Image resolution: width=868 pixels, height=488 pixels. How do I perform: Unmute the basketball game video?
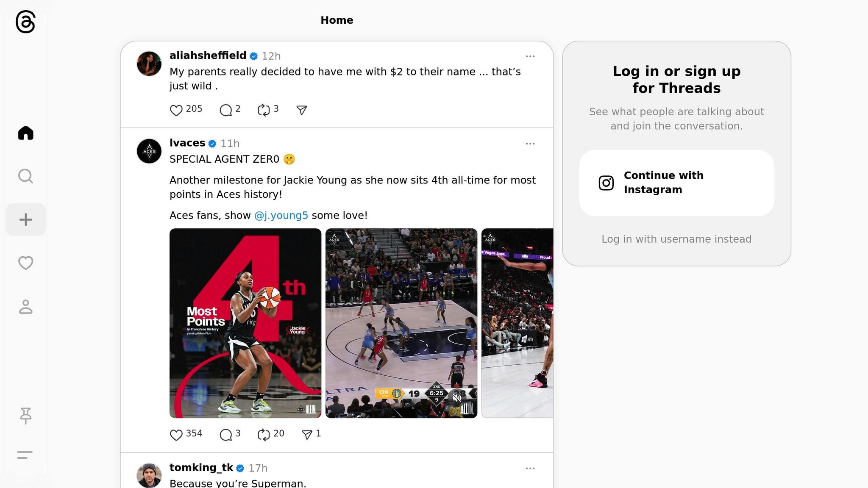pos(457,397)
